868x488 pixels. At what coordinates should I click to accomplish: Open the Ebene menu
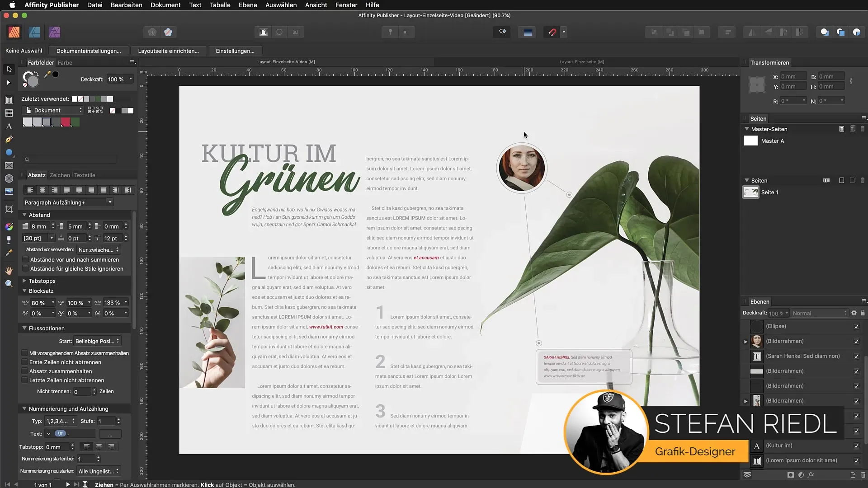(x=248, y=5)
